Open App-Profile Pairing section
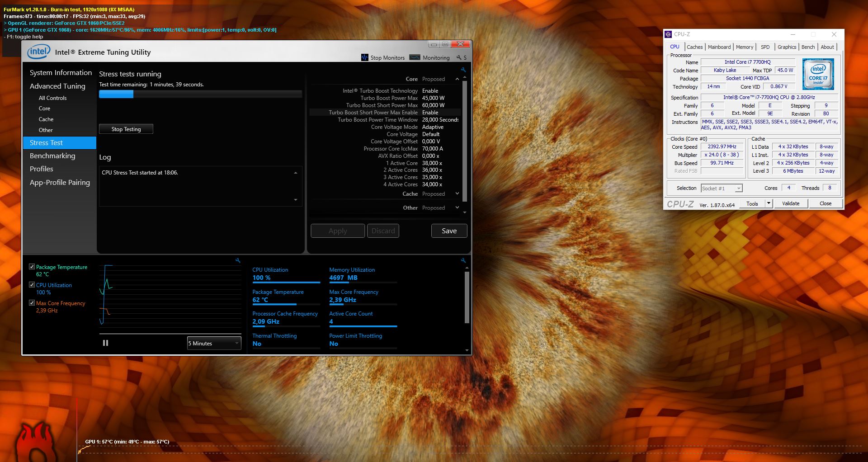The height and width of the screenshot is (462, 868). (x=60, y=183)
